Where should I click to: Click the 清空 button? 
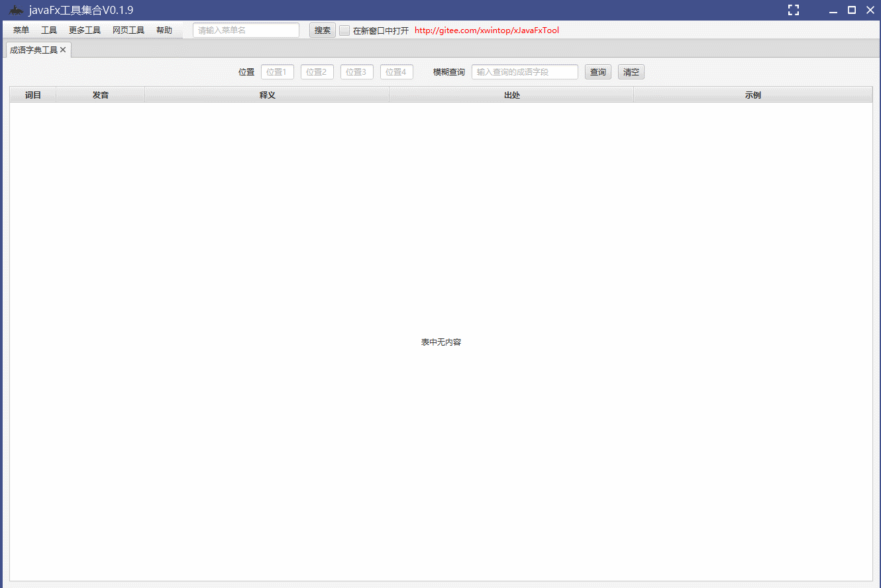click(631, 72)
